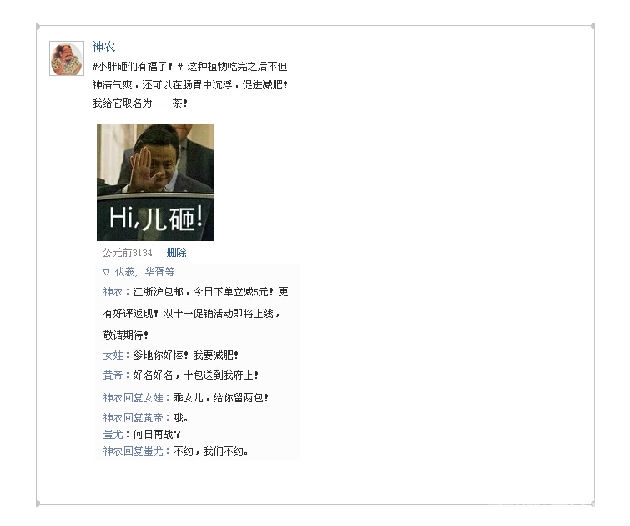Open 神农's profile avatar picture
This screenshot has width=630, height=526.
pos(66,58)
